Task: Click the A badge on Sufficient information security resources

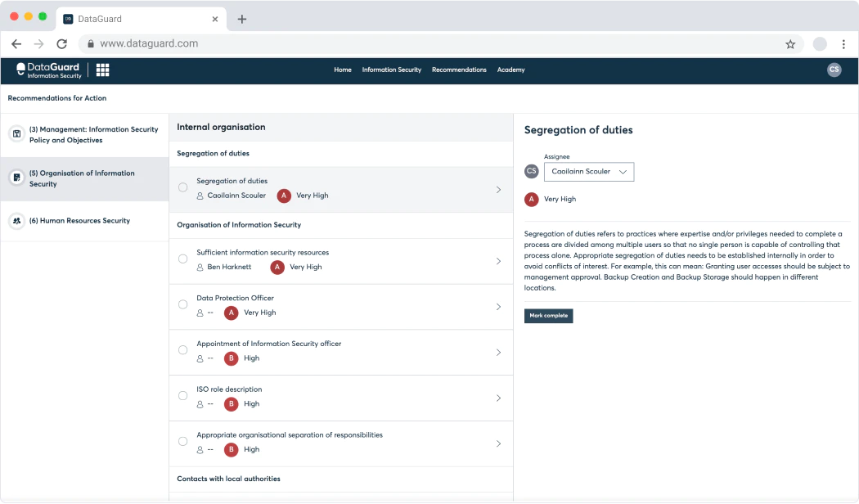Action: click(277, 268)
